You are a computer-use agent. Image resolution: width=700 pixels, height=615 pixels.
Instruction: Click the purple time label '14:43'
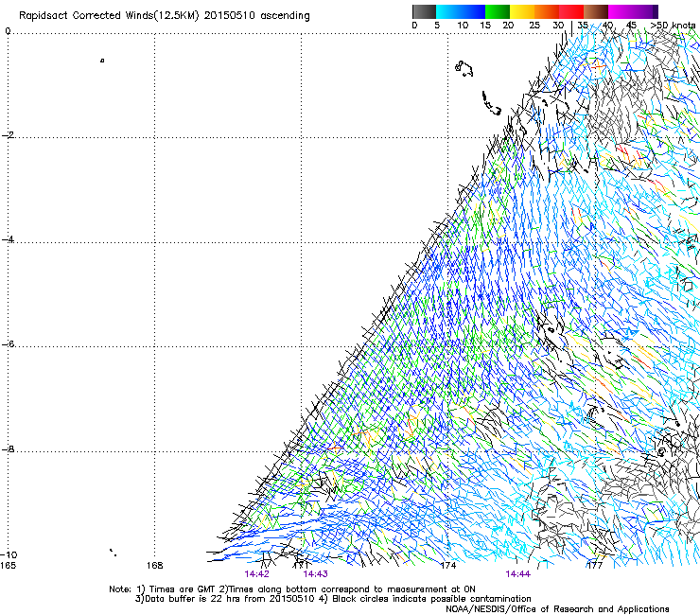click(315, 574)
